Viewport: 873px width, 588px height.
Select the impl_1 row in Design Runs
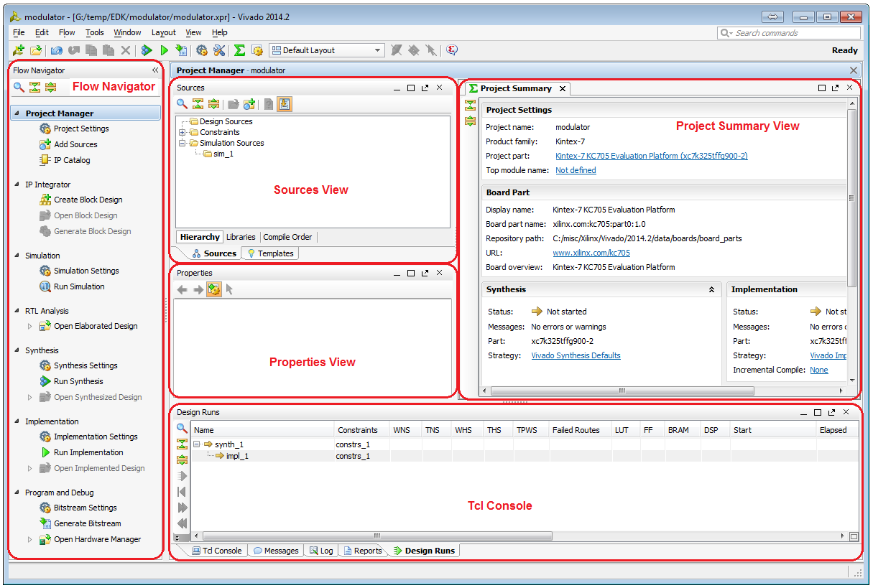click(525, 456)
